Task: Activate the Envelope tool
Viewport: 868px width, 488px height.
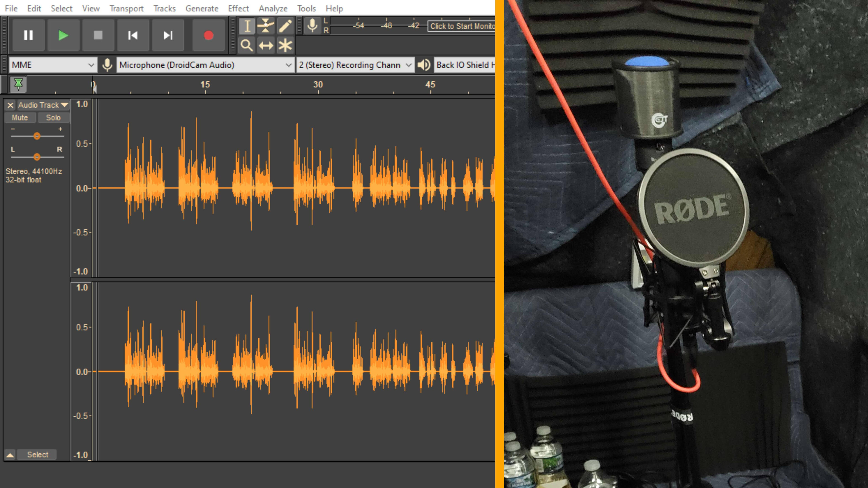Action: [x=266, y=26]
